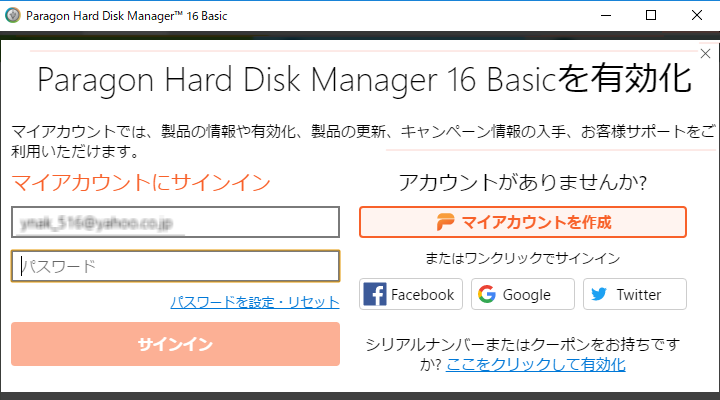Click the Facebook logo icon
The image size is (720, 400).
coord(376,295)
